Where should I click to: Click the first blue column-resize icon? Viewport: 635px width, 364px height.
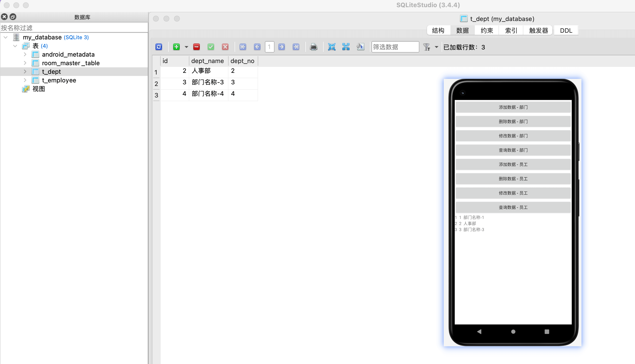[x=332, y=47]
